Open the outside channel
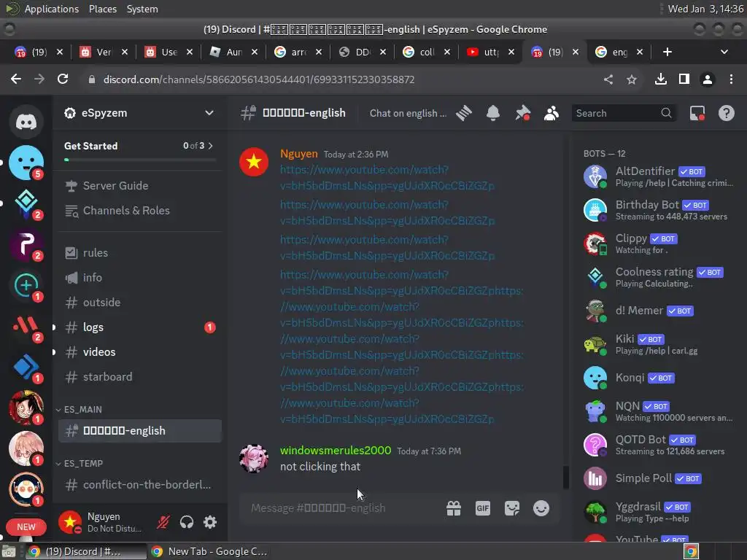 click(x=139, y=303)
